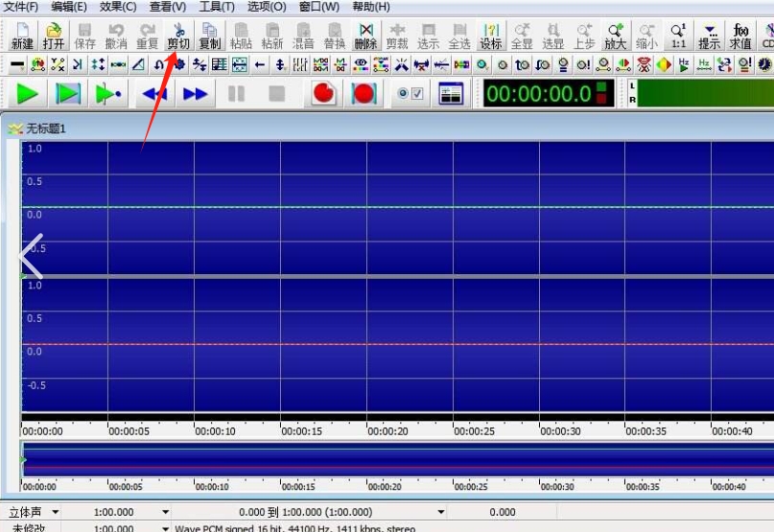Click the 设标 set marker button

coord(491,35)
